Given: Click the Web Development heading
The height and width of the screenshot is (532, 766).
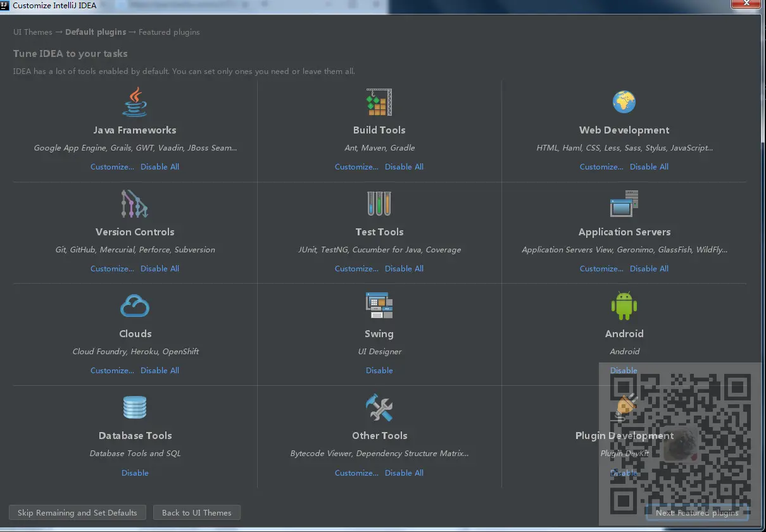Looking at the screenshot, I should [x=624, y=130].
